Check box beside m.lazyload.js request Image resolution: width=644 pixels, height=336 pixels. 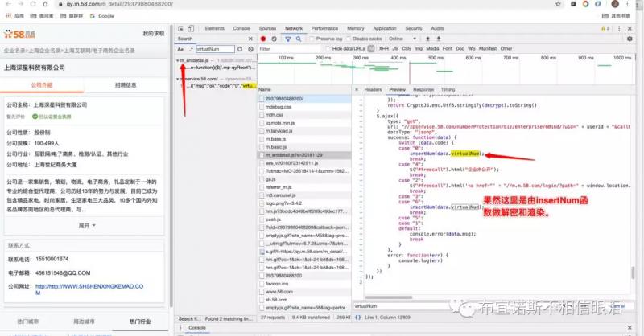coord(262,131)
